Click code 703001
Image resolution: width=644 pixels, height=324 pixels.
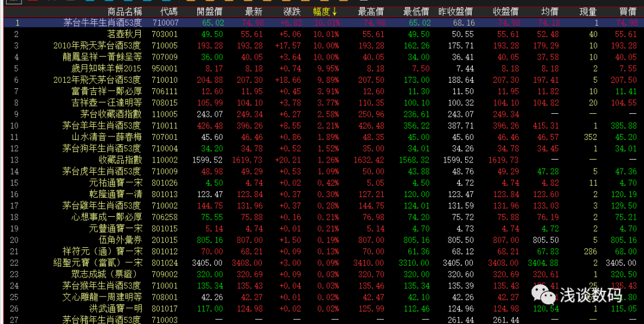coord(165,35)
